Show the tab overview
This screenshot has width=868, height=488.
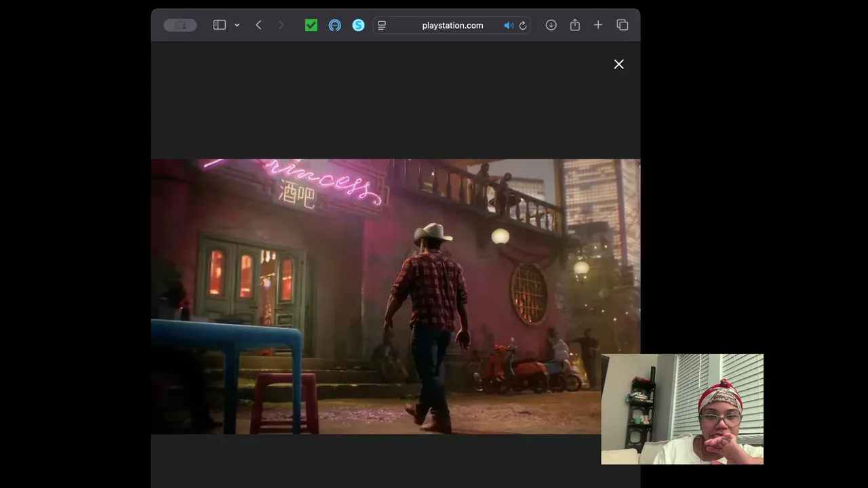pos(623,25)
